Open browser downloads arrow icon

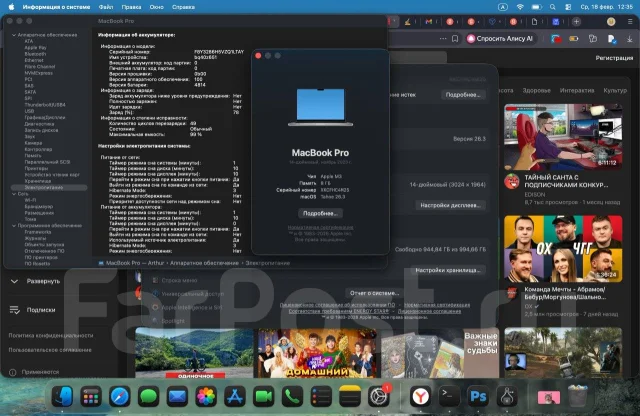tap(629, 39)
